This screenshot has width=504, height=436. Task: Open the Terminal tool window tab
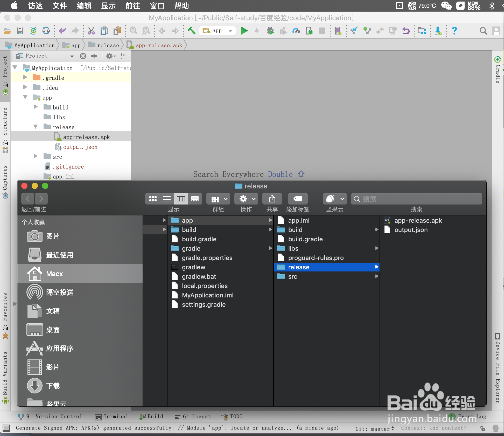[112, 417]
